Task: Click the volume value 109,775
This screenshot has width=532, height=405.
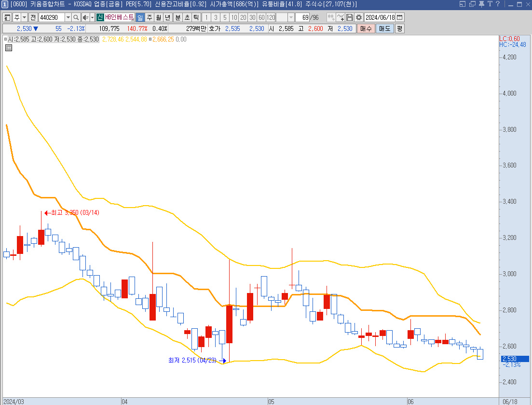Action: pos(109,28)
